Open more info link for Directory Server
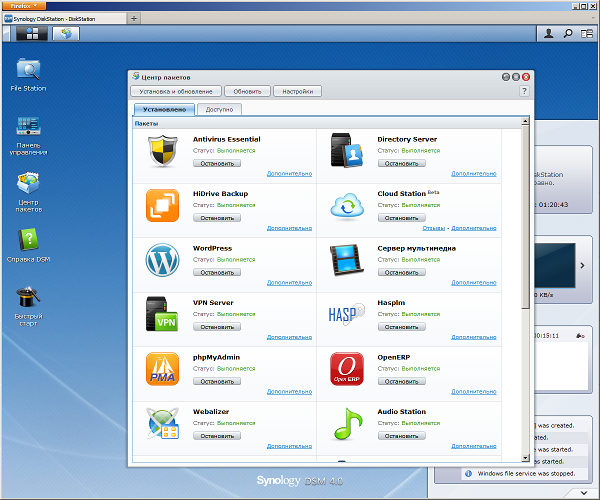 [474, 174]
